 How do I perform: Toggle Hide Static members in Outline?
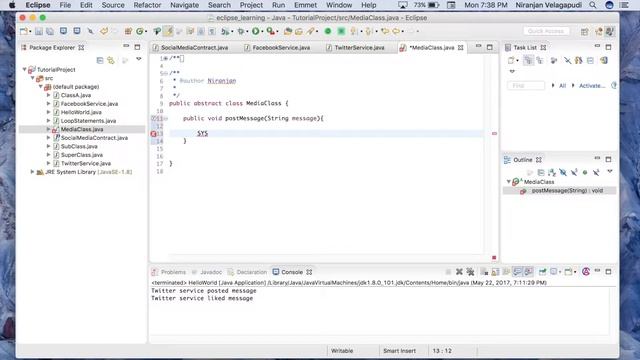574,172
